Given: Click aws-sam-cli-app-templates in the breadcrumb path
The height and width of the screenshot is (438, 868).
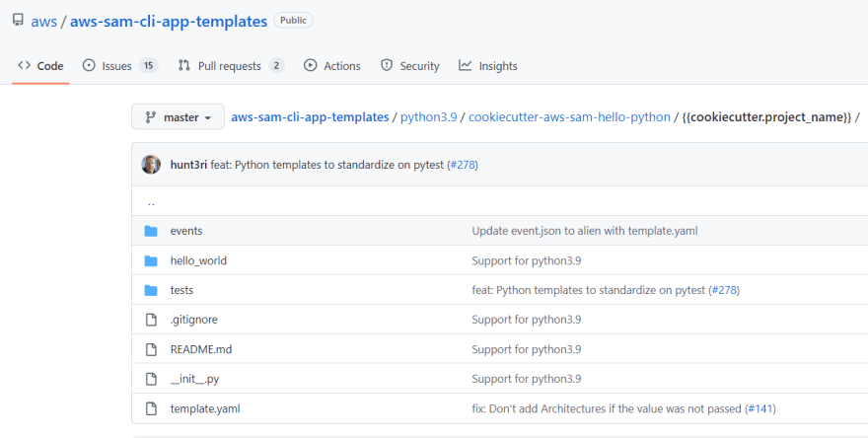Looking at the screenshot, I should click(x=310, y=117).
